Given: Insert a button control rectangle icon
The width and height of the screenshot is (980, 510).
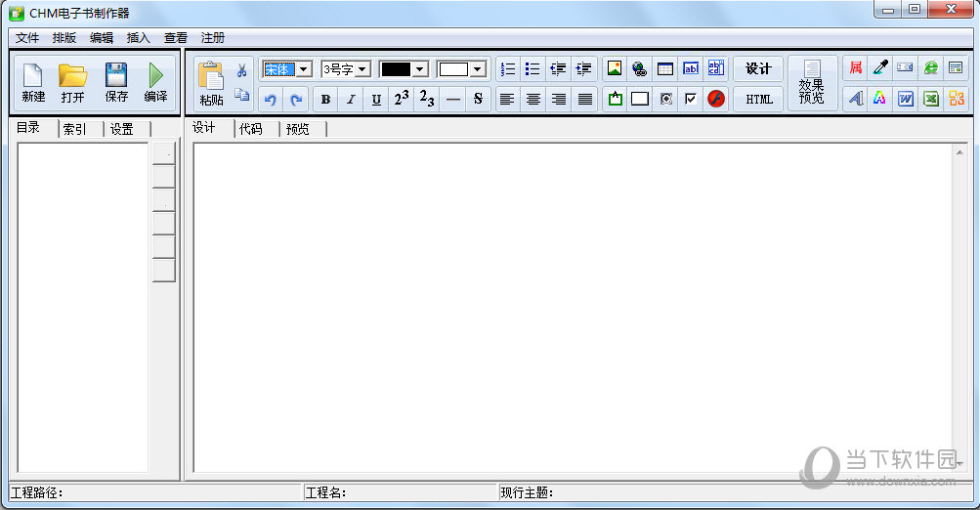Looking at the screenshot, I should (x=639, y=99).
